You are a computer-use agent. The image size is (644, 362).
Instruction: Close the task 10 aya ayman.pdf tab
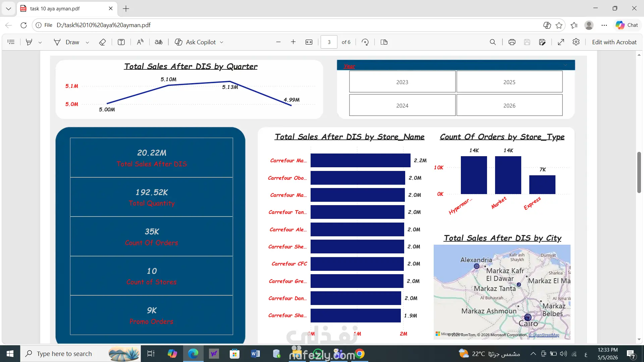[111, 9]
